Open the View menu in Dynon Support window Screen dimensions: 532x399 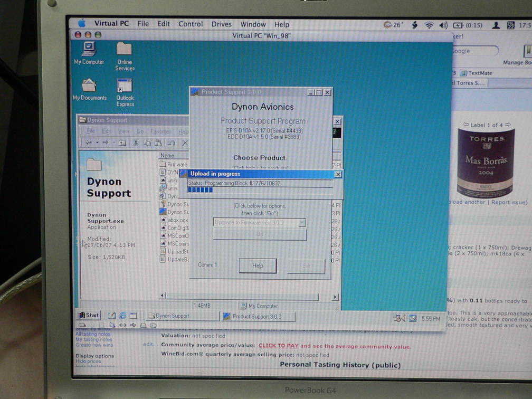pos(124,131)
